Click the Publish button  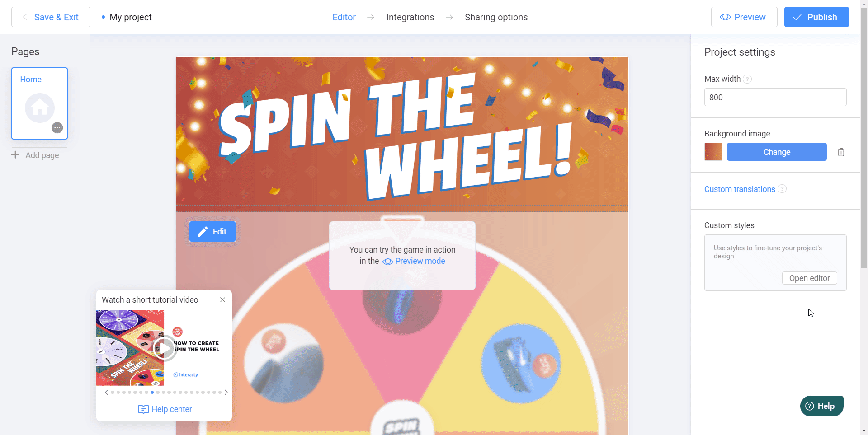(816, 17)
